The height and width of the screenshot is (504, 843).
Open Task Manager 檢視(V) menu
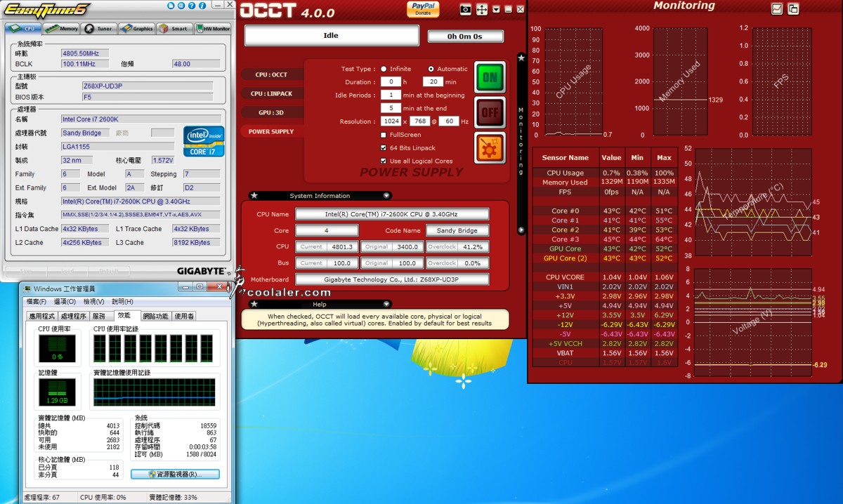point(94,302)
